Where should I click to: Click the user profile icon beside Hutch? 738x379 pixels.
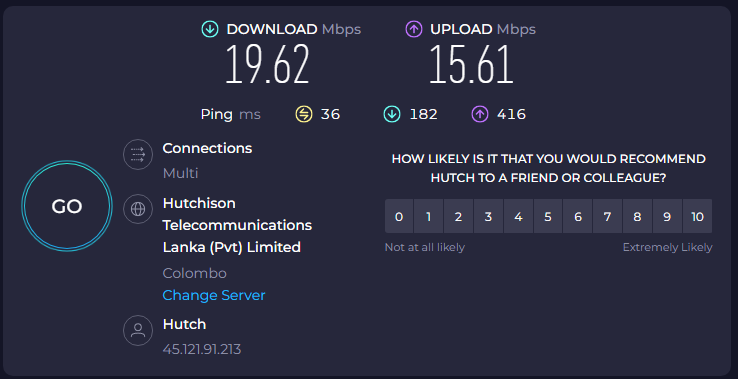138,330
